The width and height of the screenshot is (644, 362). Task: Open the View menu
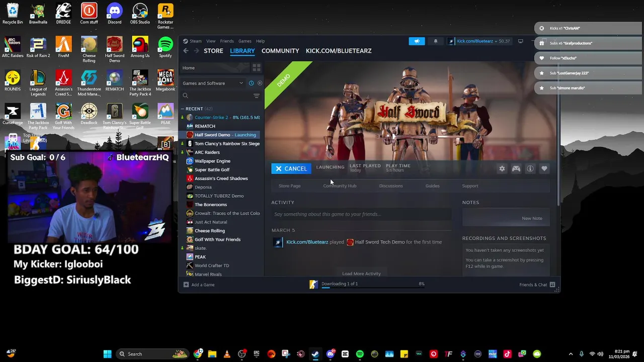211,41
